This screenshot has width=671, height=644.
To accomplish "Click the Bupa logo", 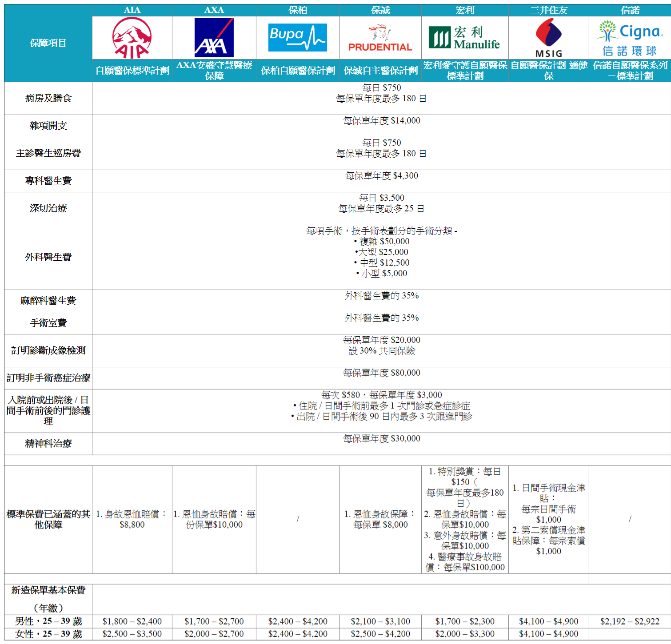I will click(x=298, y=38).
